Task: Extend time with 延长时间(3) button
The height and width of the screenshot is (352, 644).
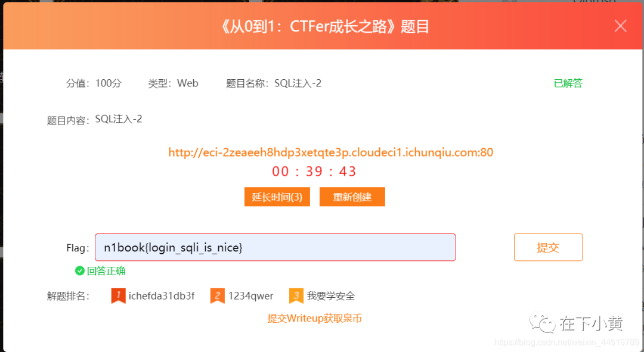Action: (277, 197)
